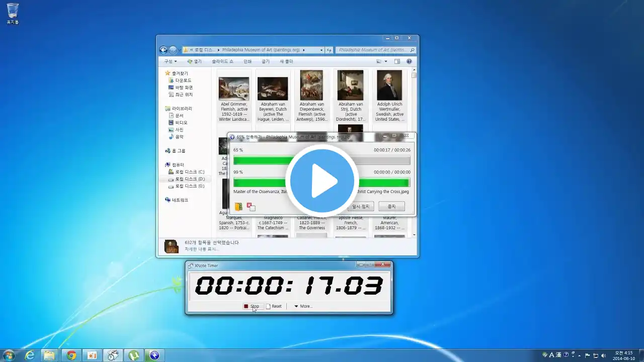
Task: Focus the Explorer search box
Action: coord(375,50)
